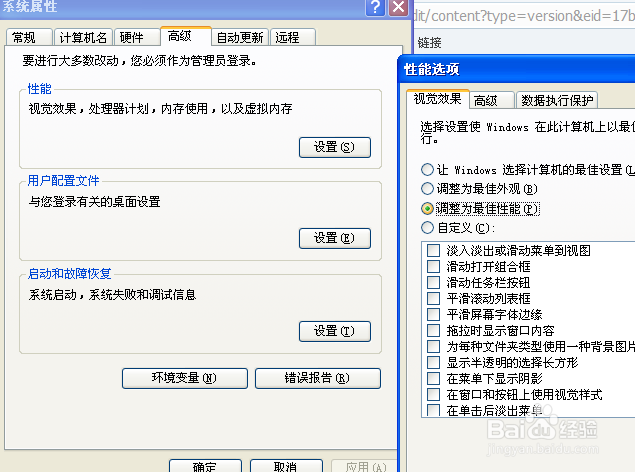Enable 平滑屏幕字体边缘 checkbox

click(x=433, y=315)
